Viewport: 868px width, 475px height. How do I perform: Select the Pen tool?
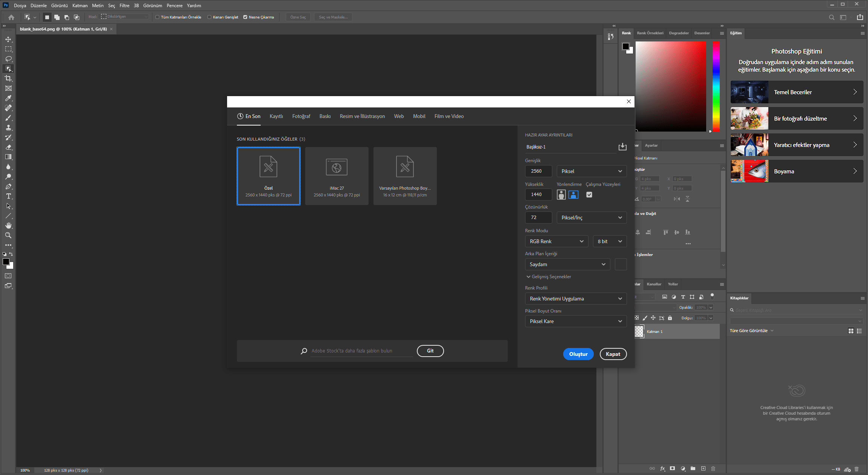(x=8, y=186)
